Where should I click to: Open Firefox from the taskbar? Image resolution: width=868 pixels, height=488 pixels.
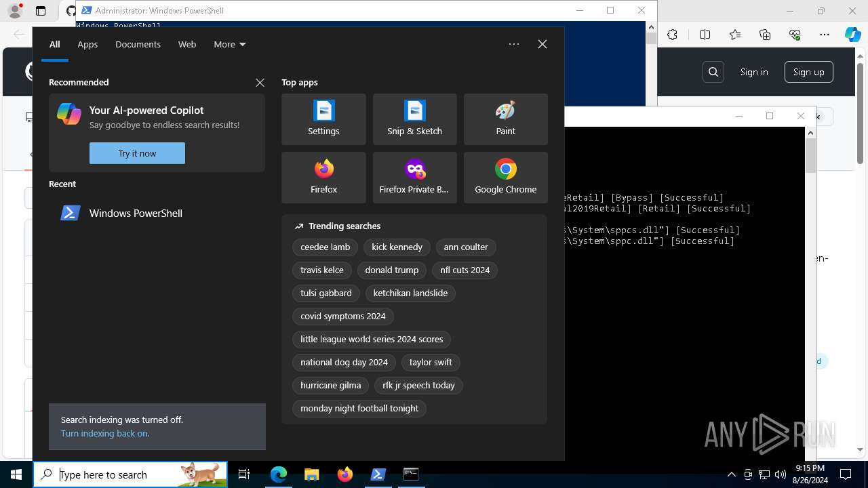345,474
